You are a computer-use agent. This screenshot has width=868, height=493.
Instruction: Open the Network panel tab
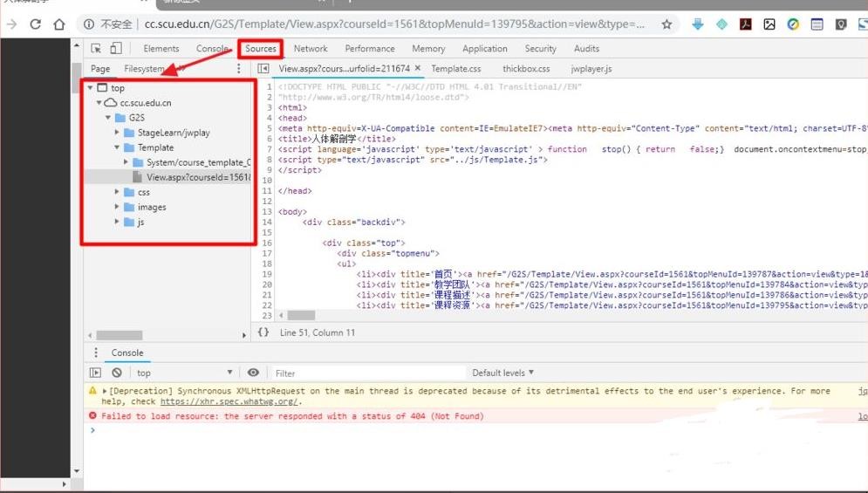(311, 49)
